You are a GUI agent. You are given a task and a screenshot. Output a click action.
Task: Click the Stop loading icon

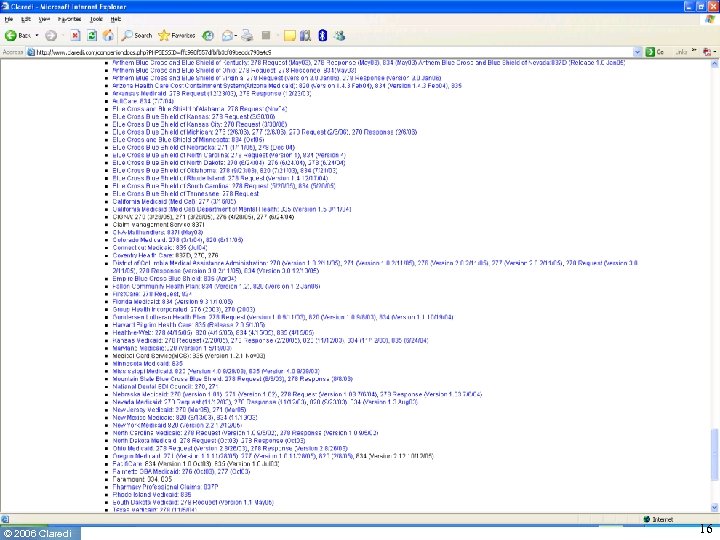pos(75,35)
